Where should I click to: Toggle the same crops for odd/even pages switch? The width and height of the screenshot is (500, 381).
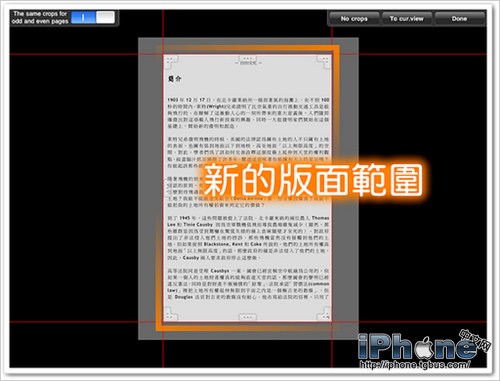[93, 17]
